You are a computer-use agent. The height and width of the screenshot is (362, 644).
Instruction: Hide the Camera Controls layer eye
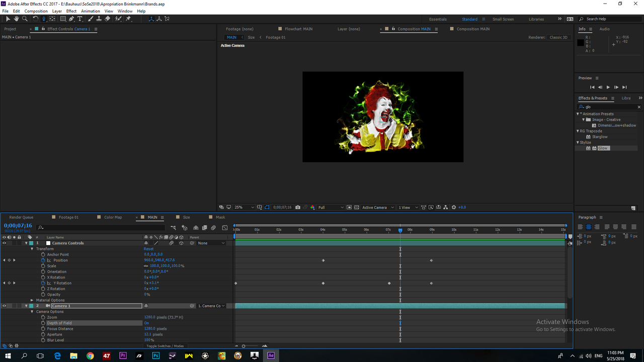(5, 243)
